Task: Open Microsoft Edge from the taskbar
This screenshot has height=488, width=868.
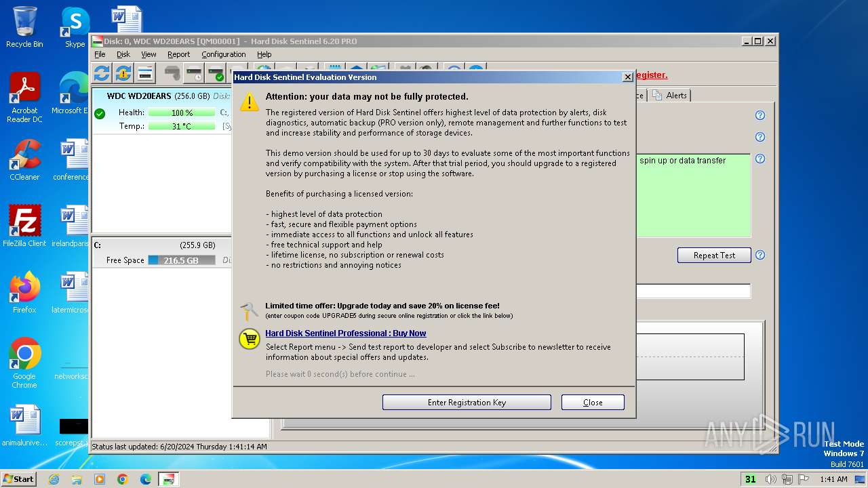Action: (146, 479)
